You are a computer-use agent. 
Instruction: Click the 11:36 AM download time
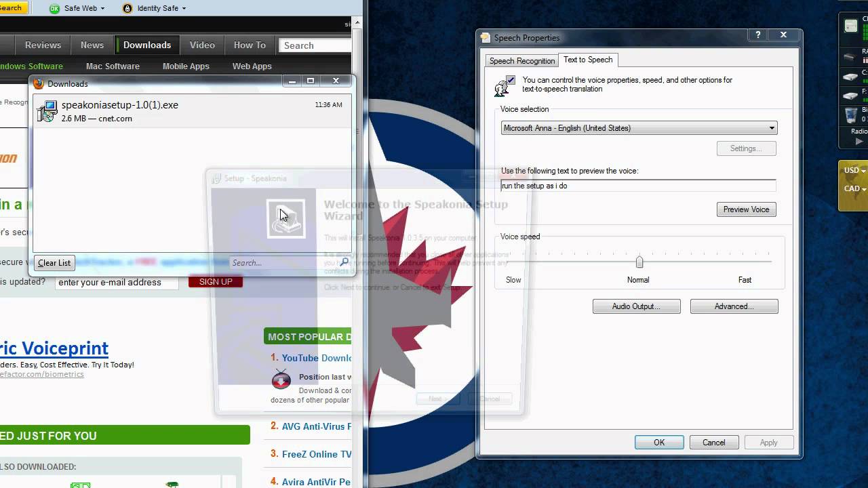(x=328, y=105)
